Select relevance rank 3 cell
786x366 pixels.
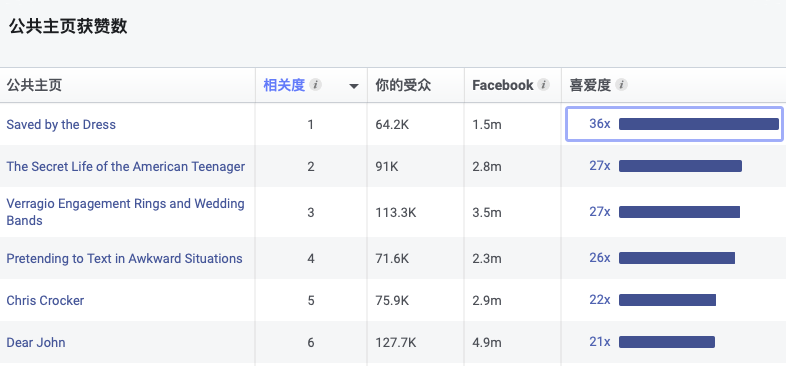coord(311,213)
